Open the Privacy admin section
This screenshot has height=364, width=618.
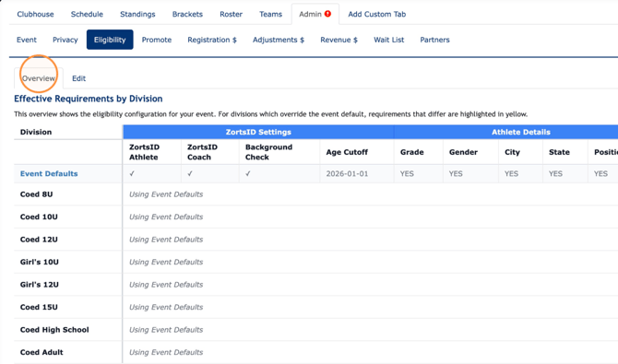click(65, 40)
